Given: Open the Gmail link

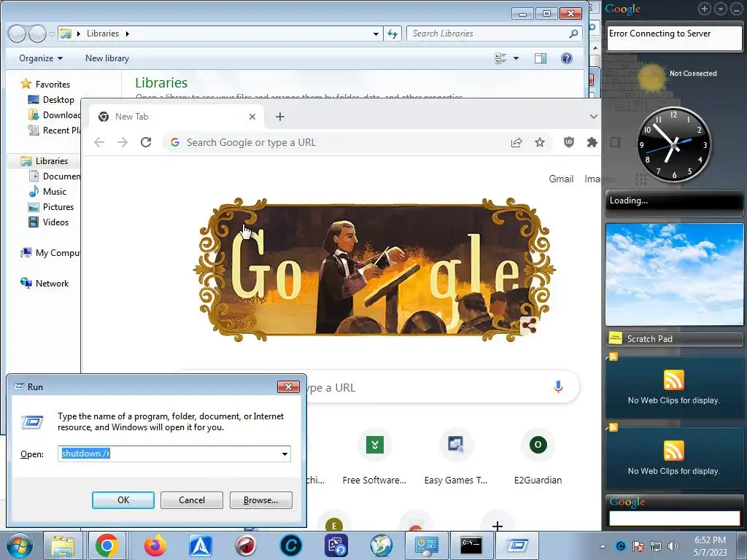Looking at the screenshot, I should (561, 179).
